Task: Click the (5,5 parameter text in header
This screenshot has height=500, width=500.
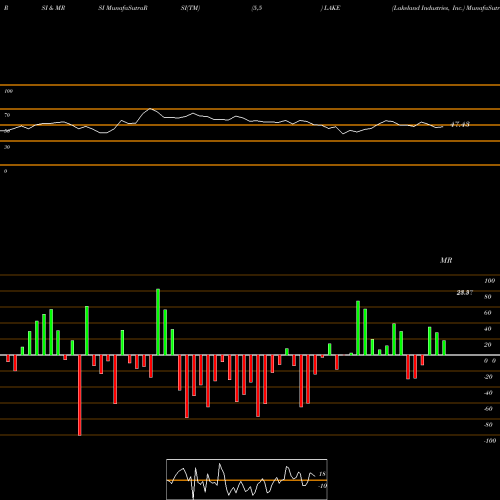Action: (x=257, y=8)
